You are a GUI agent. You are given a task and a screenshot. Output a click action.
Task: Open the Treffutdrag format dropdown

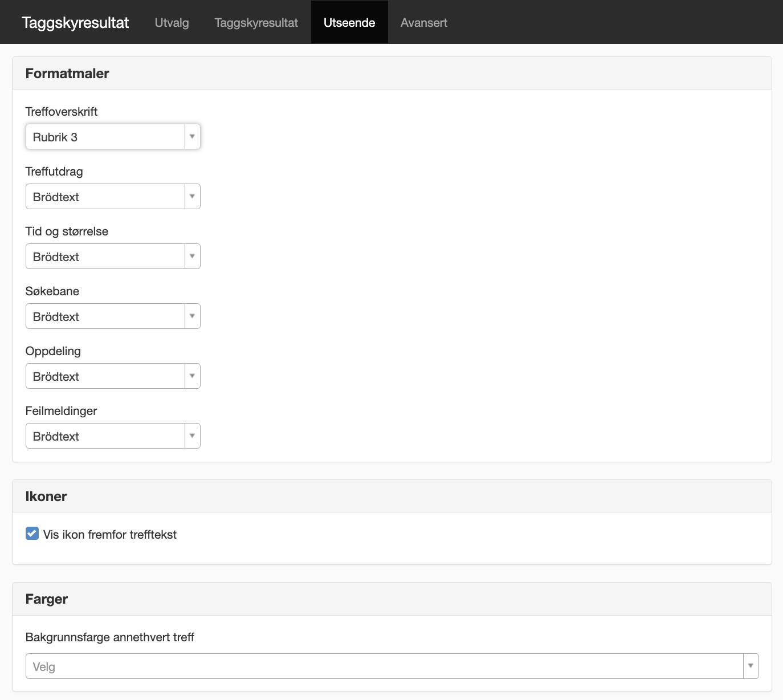pos(113,197)
